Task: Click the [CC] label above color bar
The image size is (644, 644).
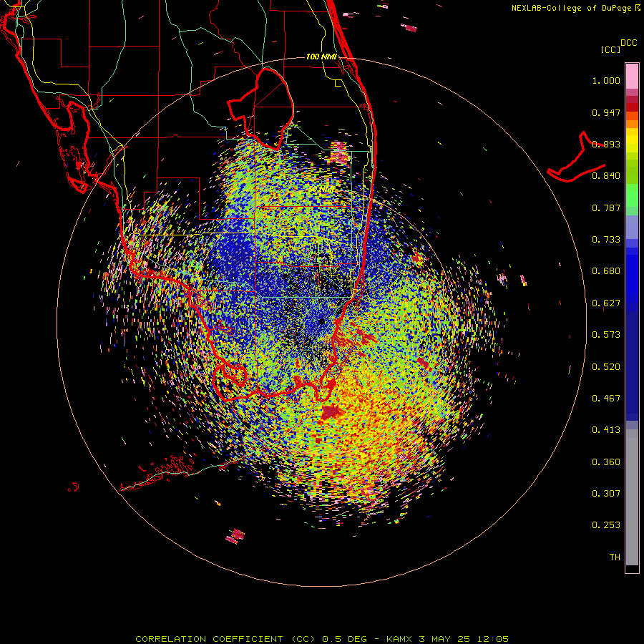Action: click(x=610, y=49)
